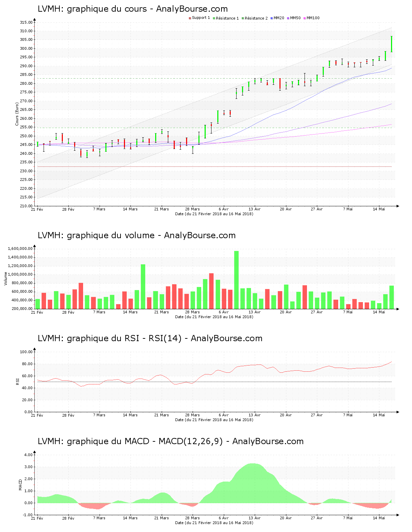Click the final tall green candlestick in price chart
412x532 pixels.
click(x=391, y=44)
